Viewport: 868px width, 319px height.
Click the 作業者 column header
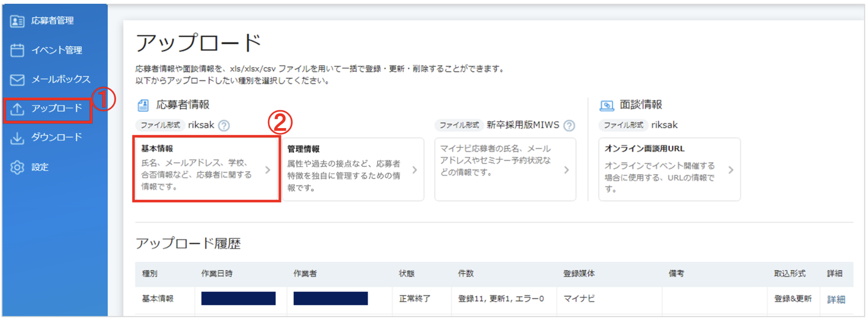click(x=305, y=273)
